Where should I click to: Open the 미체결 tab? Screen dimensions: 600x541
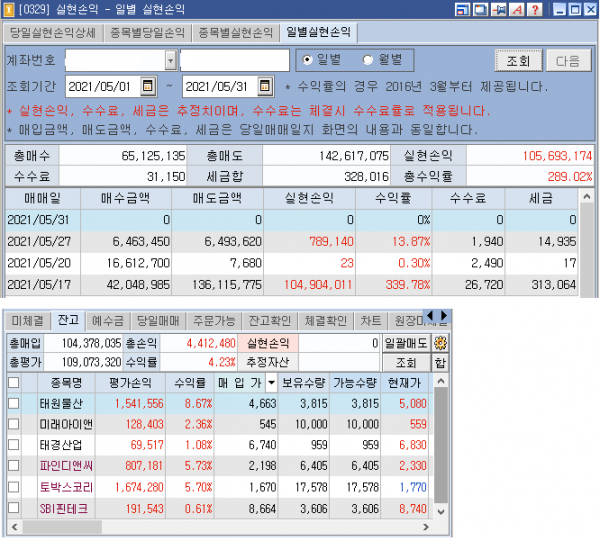[x=28, y=321]
